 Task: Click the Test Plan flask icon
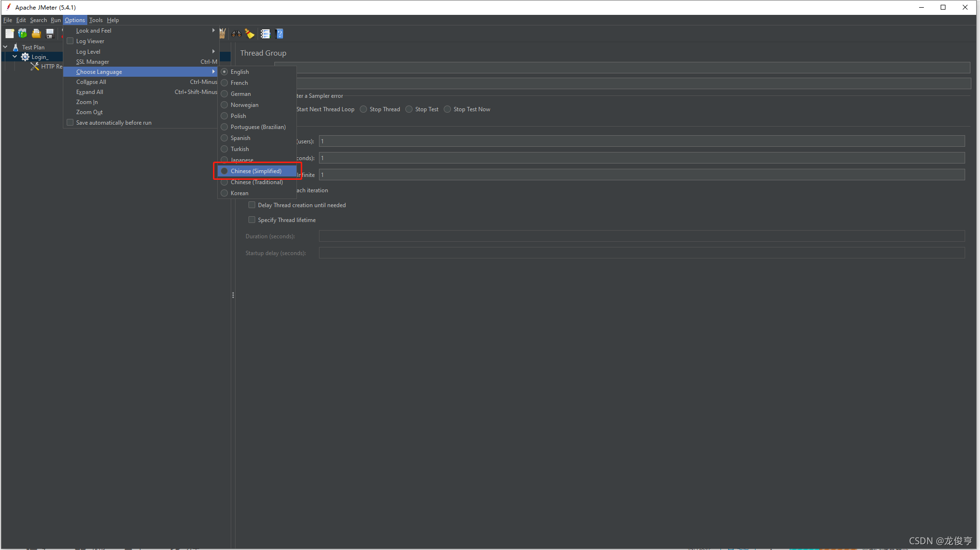click(16, 47)
